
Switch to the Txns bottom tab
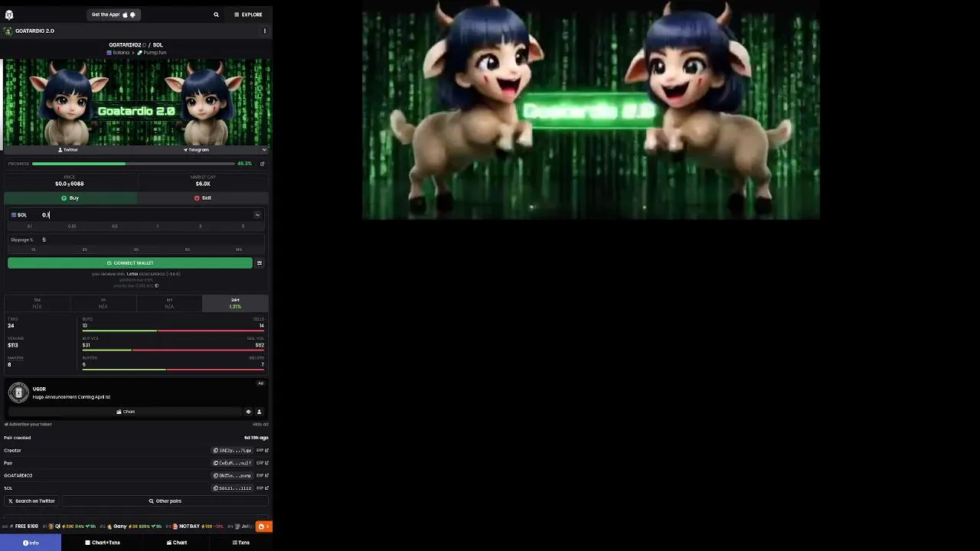(241, 543)
